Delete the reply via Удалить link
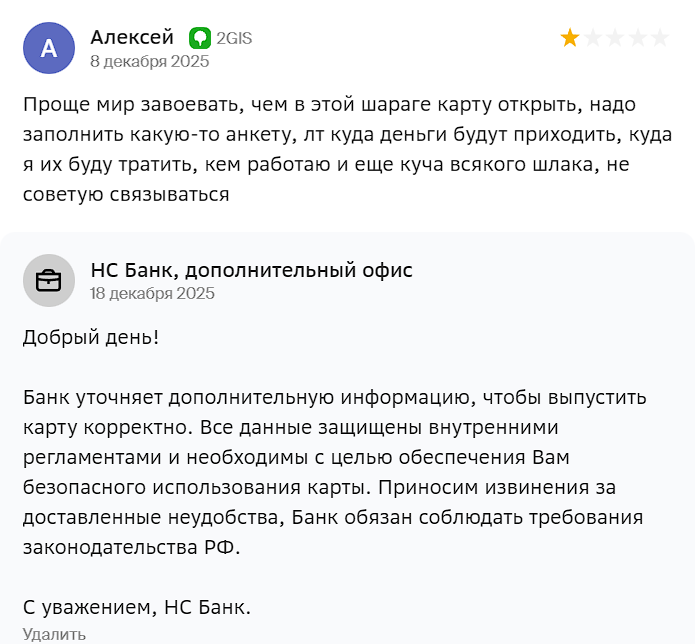Screen dimensions: 695x644 pos(54,633)
